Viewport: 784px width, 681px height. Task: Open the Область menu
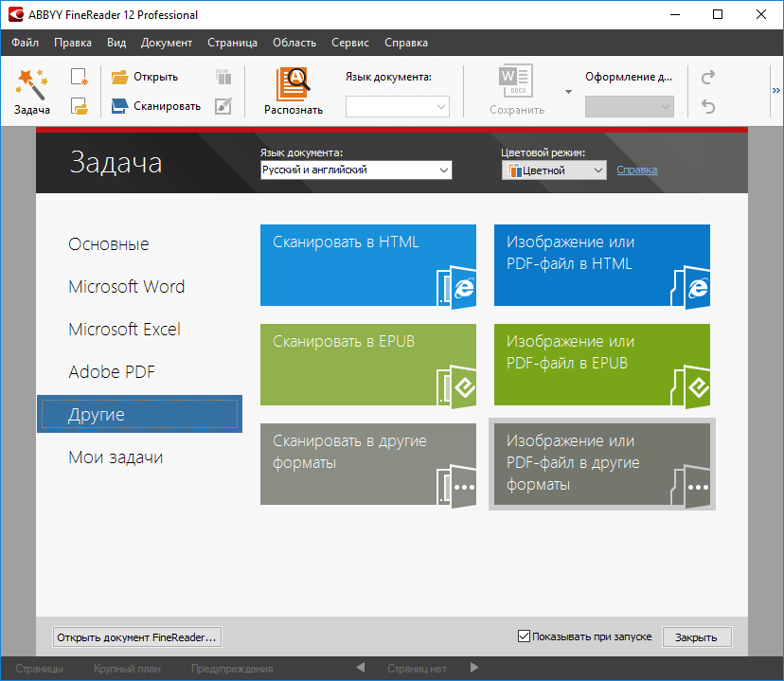tap(294, 43)
